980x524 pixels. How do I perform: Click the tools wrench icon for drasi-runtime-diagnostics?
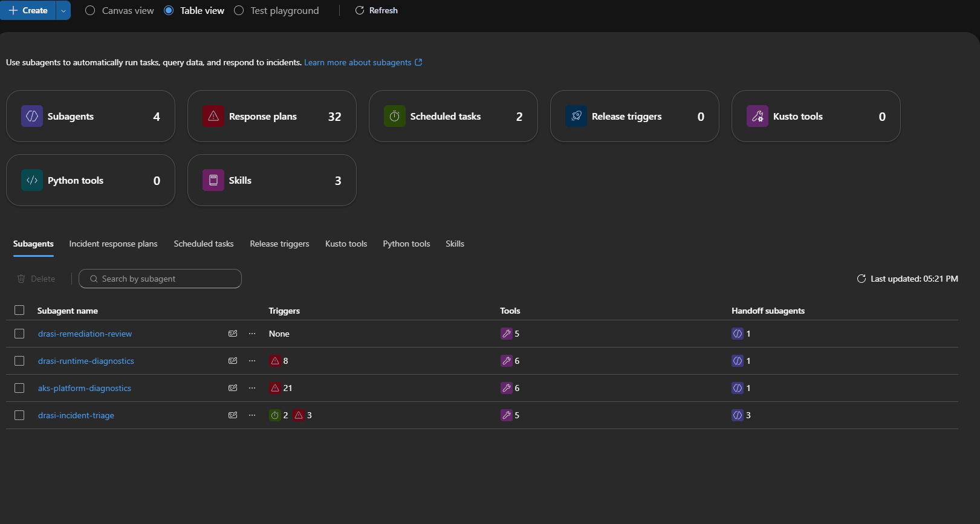(x=507, y=361)
